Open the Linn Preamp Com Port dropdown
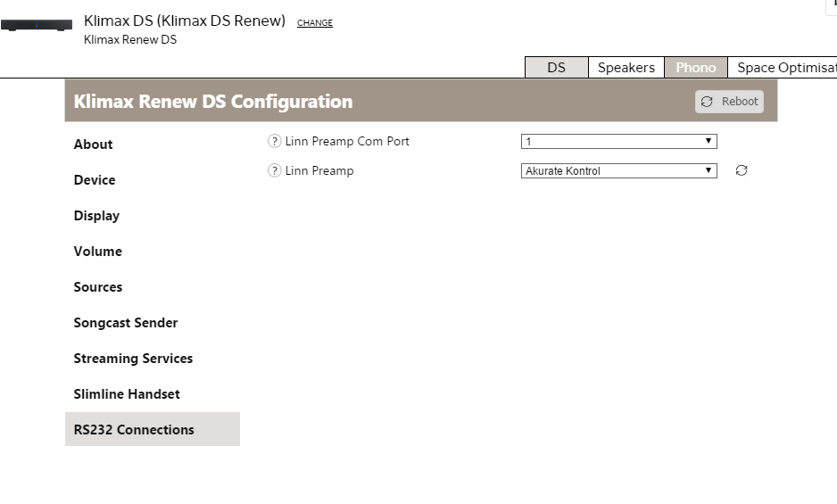 (x=618, y=141)
